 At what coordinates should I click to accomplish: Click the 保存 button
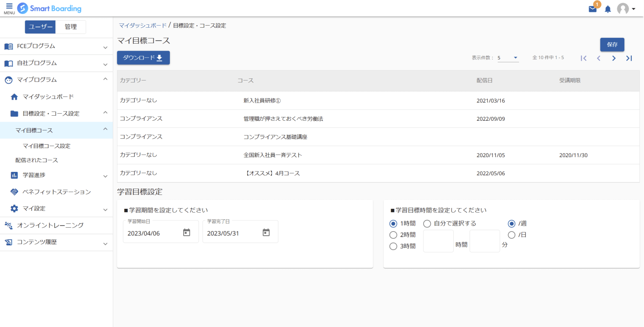point(612,44)
